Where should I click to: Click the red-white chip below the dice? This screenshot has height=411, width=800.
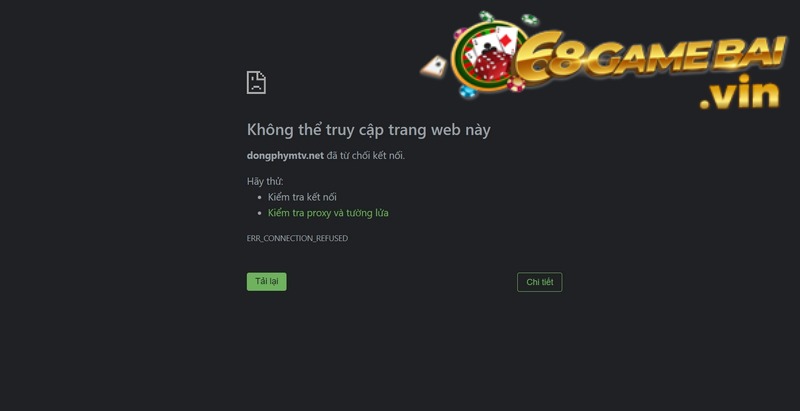click(x=516, y=84)
